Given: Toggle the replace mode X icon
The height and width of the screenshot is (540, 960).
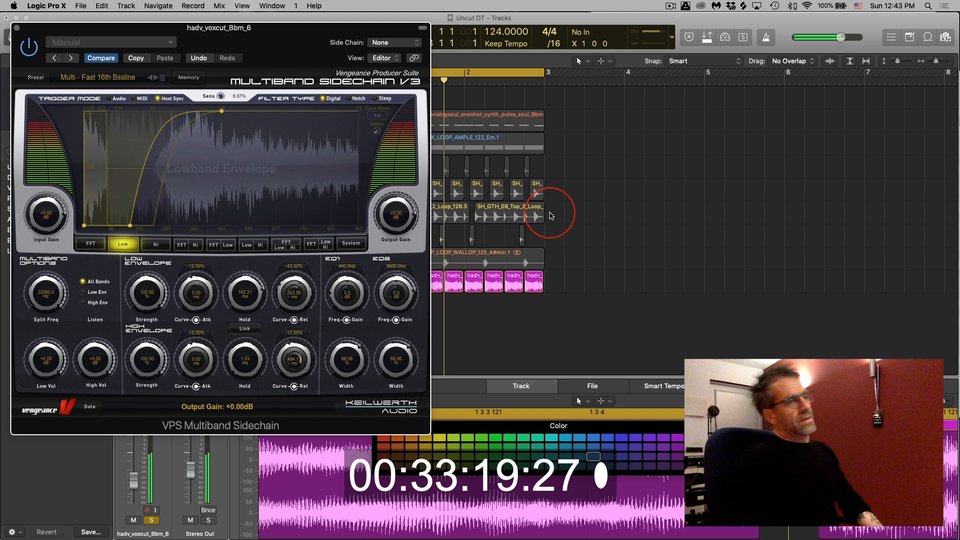Looking at the screenshot, I should pyautogui.click(x=689, y=37).
